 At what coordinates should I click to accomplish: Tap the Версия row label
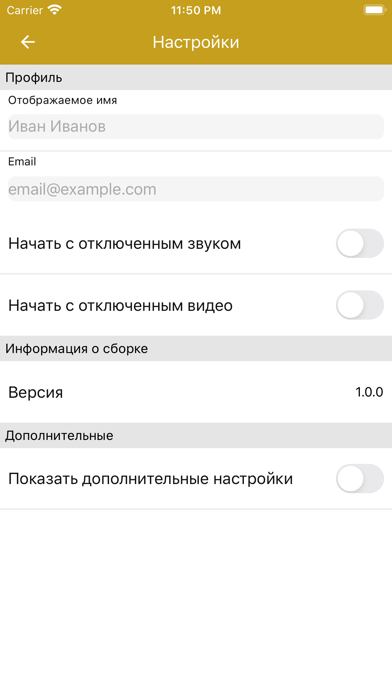pyautogui.click(x=36, y=392)
